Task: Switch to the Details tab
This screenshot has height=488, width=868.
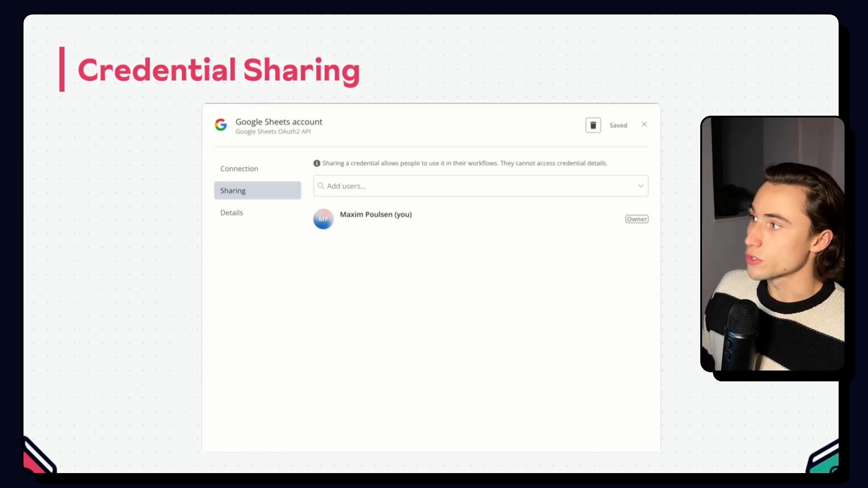Action: coord(231,212)
